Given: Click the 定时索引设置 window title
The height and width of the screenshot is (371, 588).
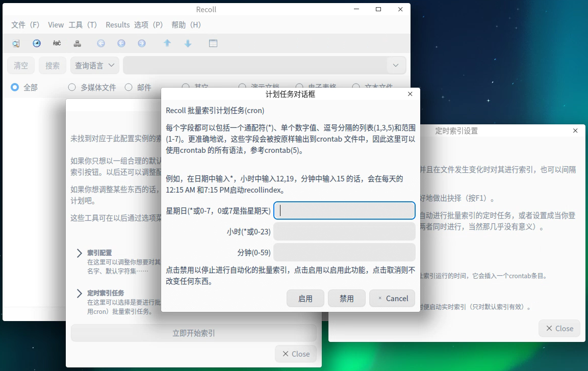Looking at the screenshot, I should tap(456, 131).
